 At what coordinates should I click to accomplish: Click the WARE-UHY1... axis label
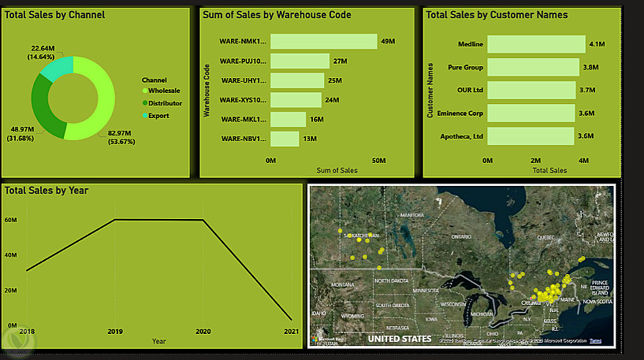244,80
